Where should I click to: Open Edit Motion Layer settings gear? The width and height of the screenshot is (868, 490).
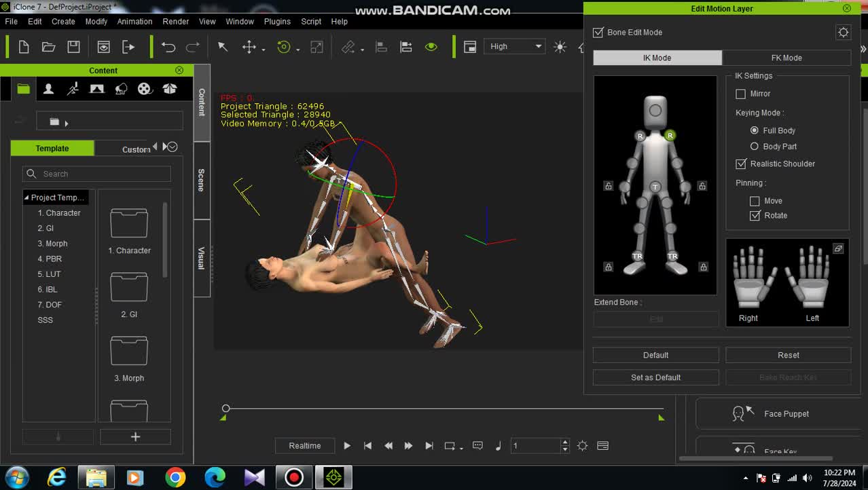click(x=843, y=33)
